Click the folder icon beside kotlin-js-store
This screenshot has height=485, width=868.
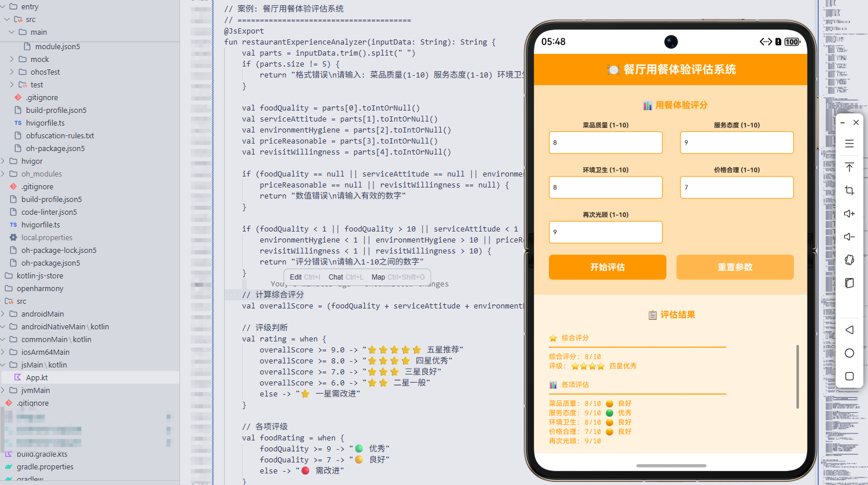tap(9, 275)
